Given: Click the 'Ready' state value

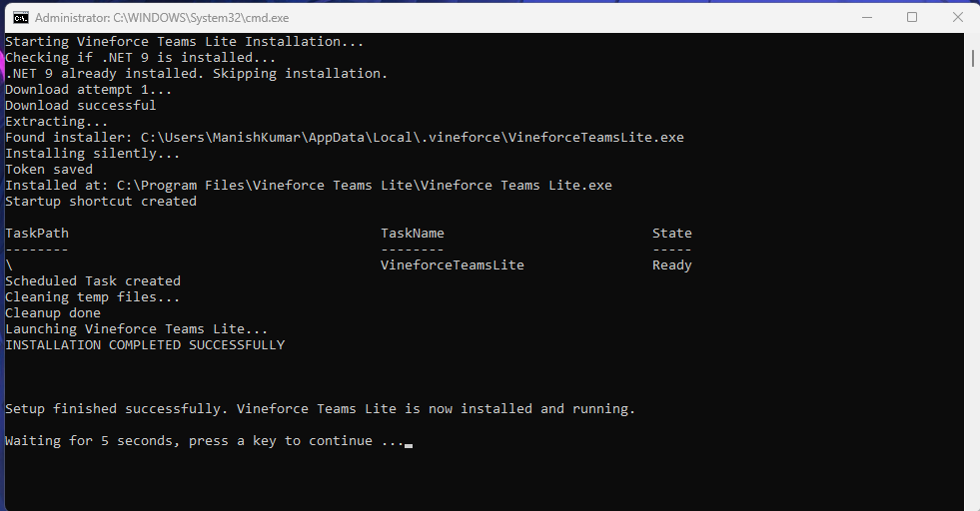Looking at the screenshot, I should pyautogui.click(x=672, y=264).
